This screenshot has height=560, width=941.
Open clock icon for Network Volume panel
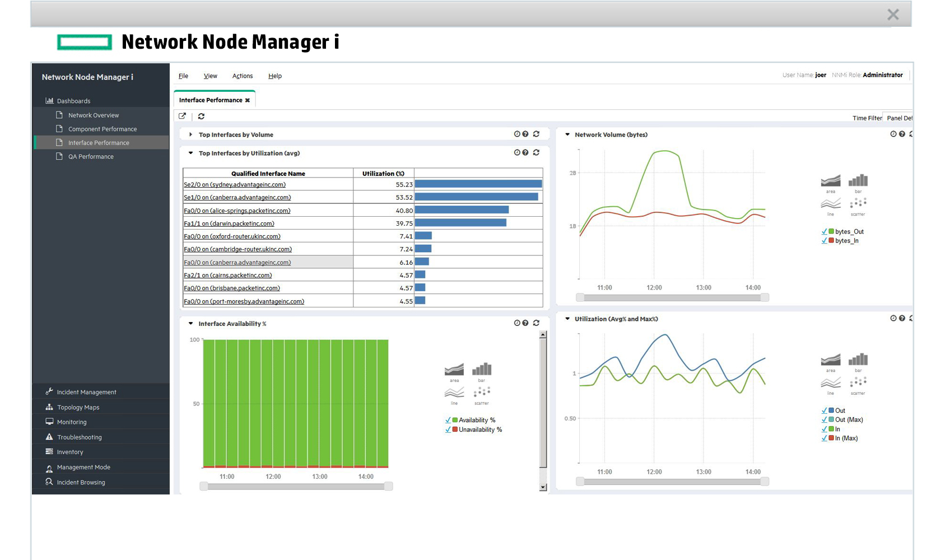893,134
